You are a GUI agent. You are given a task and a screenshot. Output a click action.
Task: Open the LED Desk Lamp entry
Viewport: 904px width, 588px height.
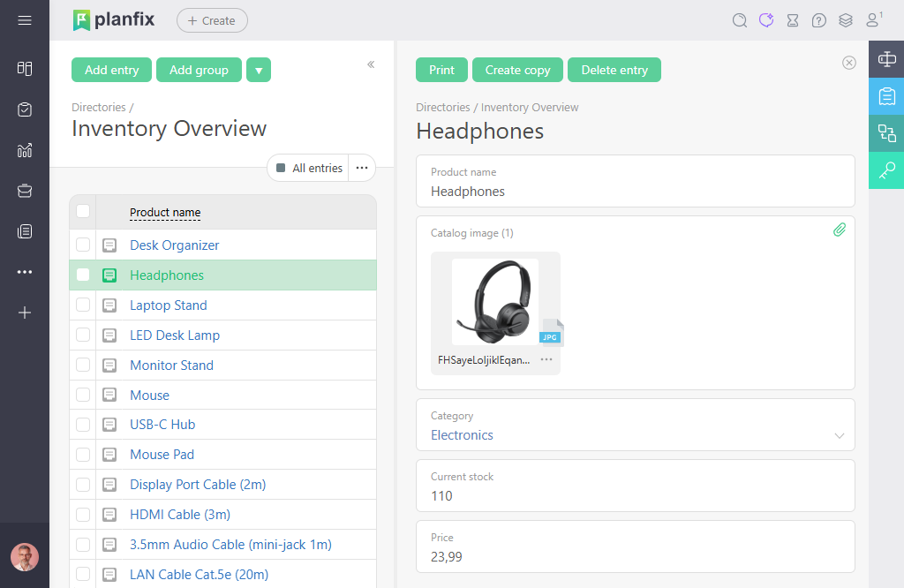point(175,335)
